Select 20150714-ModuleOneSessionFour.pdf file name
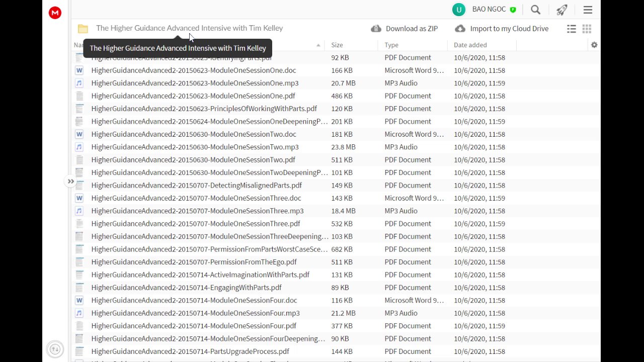Viewport: 644px width, 362px height. point(194,326)
